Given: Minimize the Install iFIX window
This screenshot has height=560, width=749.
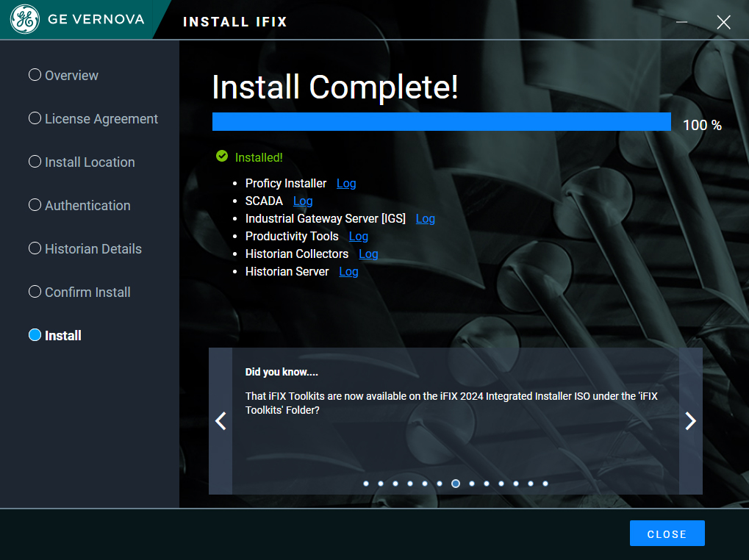Looking at the screenshot, I should coord(681,22).
